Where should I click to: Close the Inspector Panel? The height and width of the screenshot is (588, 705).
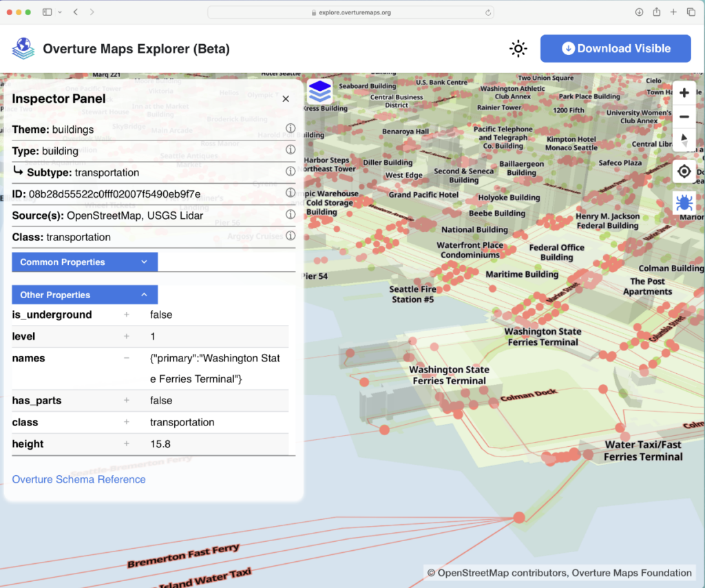[x=285, y=98]
